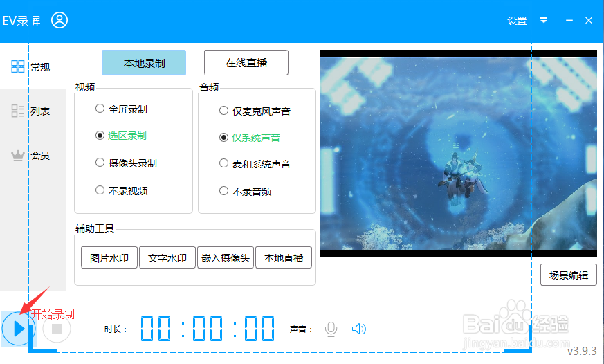Click the video preview thumbnail
Image resolution: width=604 pixels, height=364 pixels.
pyautogui.click(x=459, y=154)
